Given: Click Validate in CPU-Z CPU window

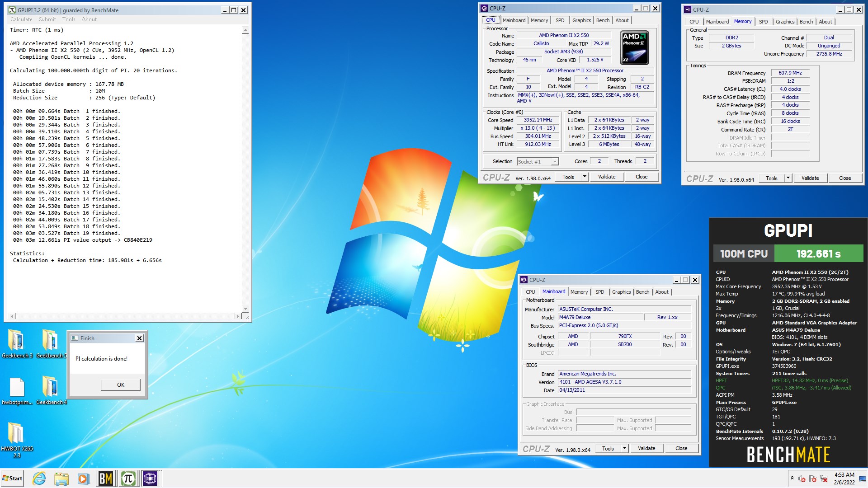Looking at the screenshot, I should [606, 177].
